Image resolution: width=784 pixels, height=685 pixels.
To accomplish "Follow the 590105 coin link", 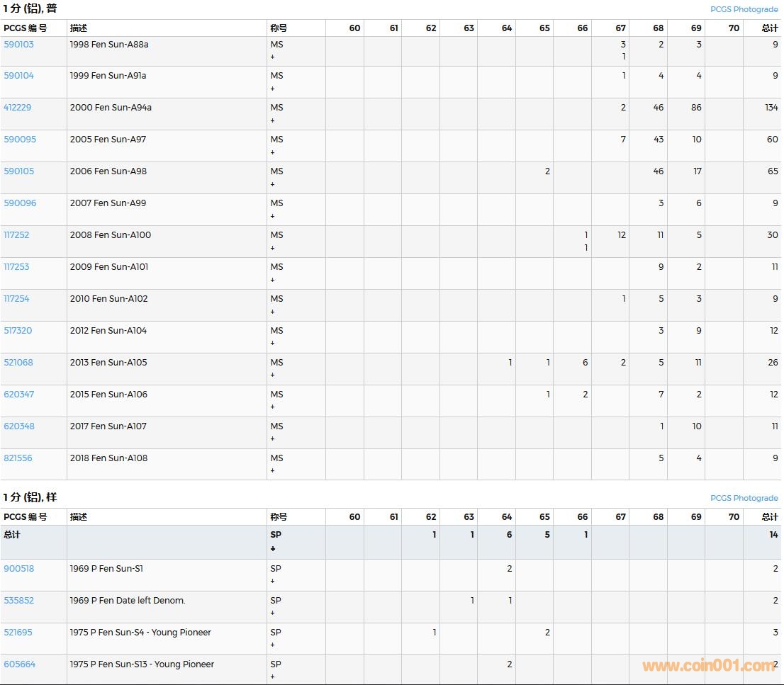I will (x=18, y=171).
